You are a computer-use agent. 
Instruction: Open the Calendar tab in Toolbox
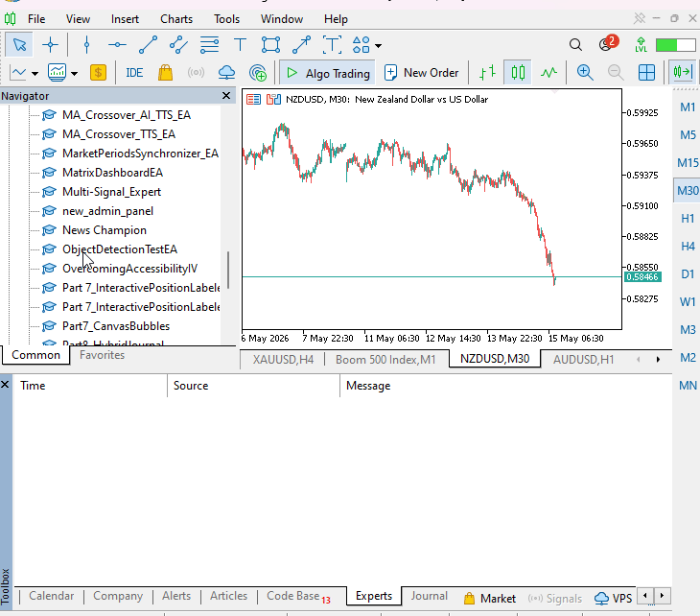coord(52,596)
